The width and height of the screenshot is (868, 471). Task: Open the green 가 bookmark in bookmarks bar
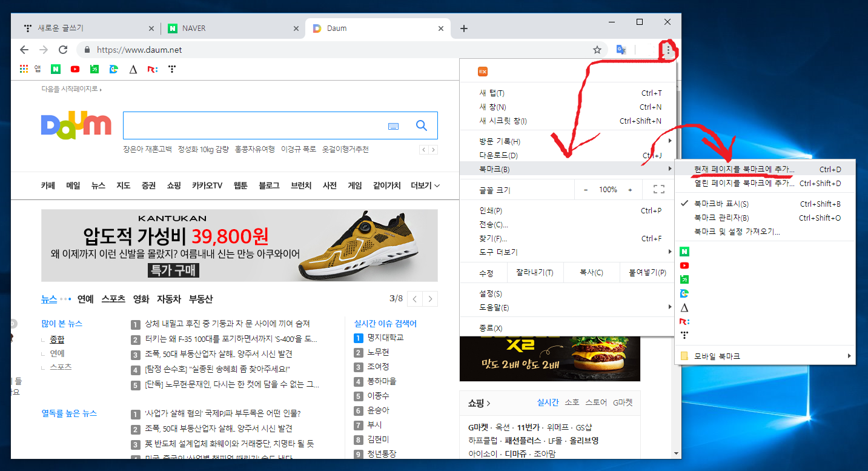click(x=94, y=69)
